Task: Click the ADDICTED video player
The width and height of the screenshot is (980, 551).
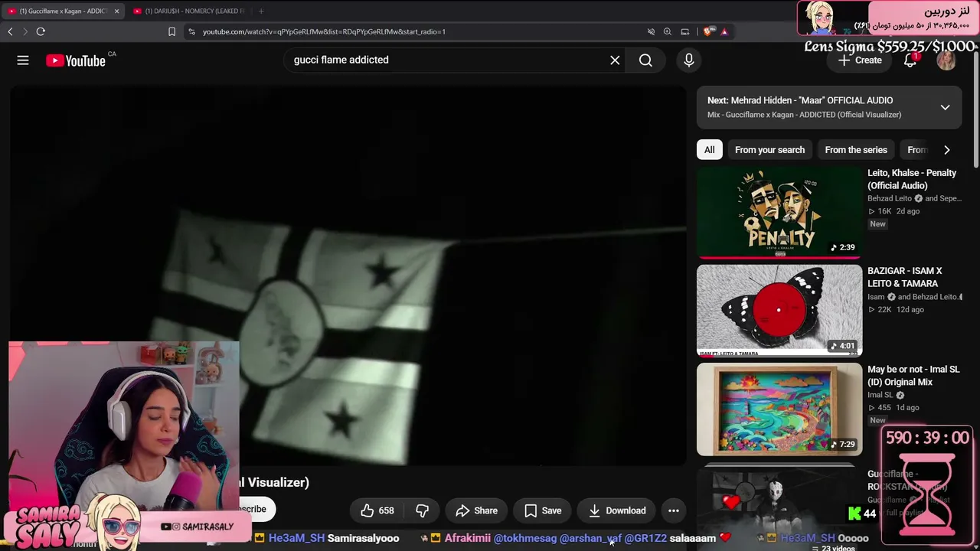Action: 348,275
